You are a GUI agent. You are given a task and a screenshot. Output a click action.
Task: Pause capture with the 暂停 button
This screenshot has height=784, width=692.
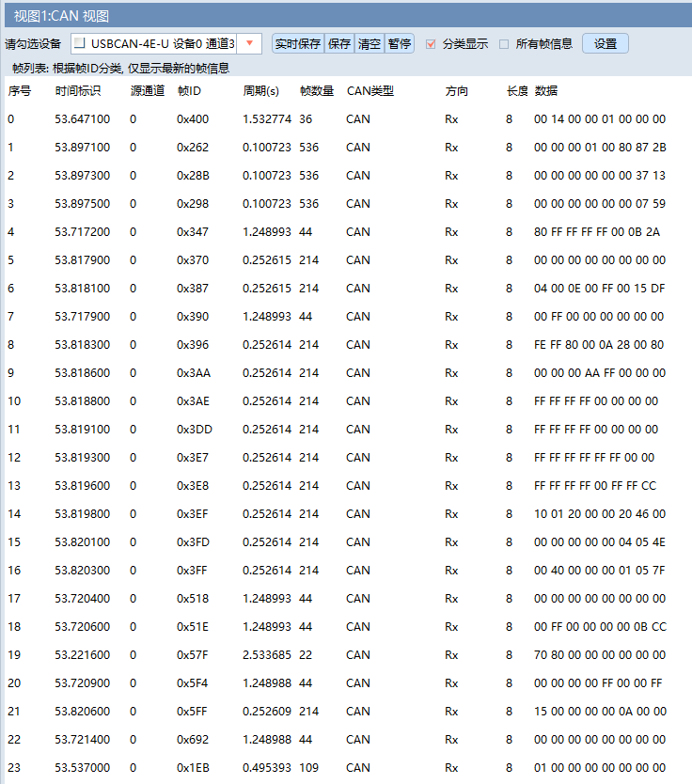pos(399,43)
